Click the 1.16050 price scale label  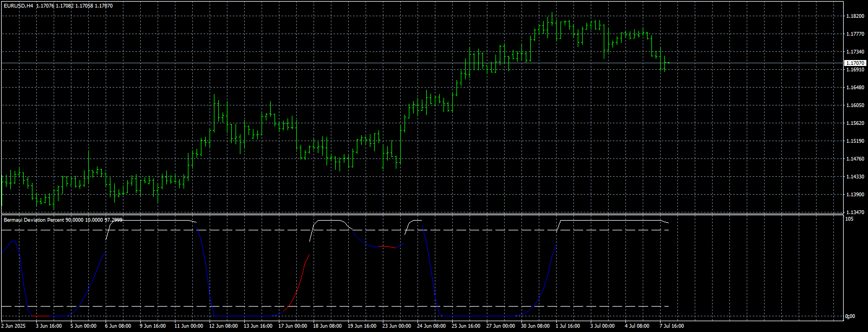coord(855,105)
